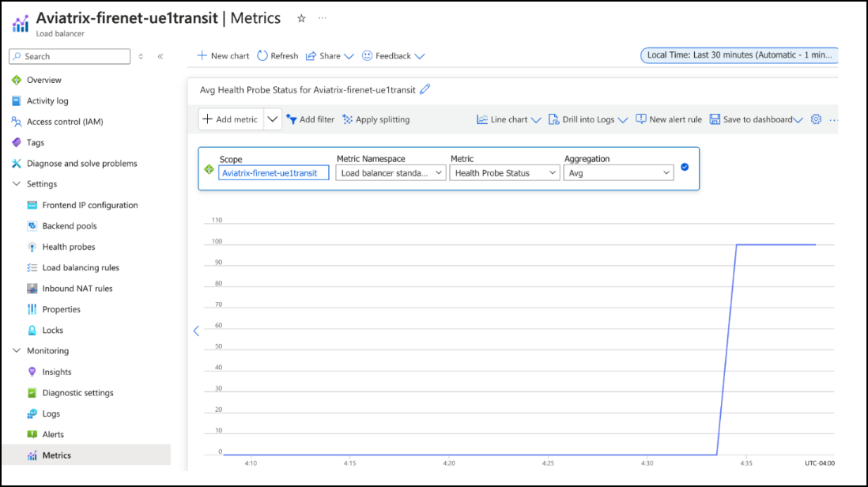
Task: Open the Metric dropdown showing Health Probe Status
Action: point(504,173)
